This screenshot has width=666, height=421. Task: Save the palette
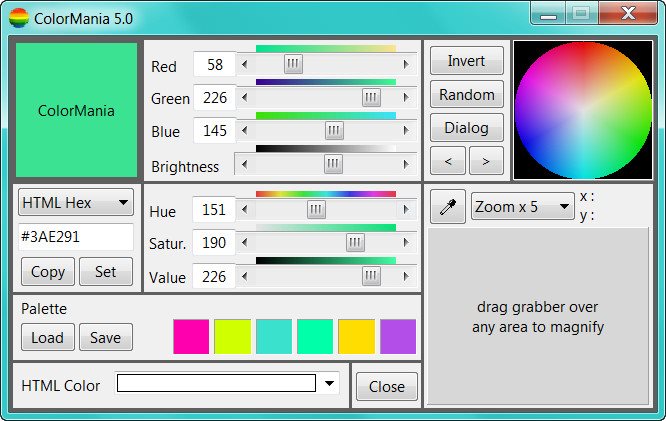[106, 337]
